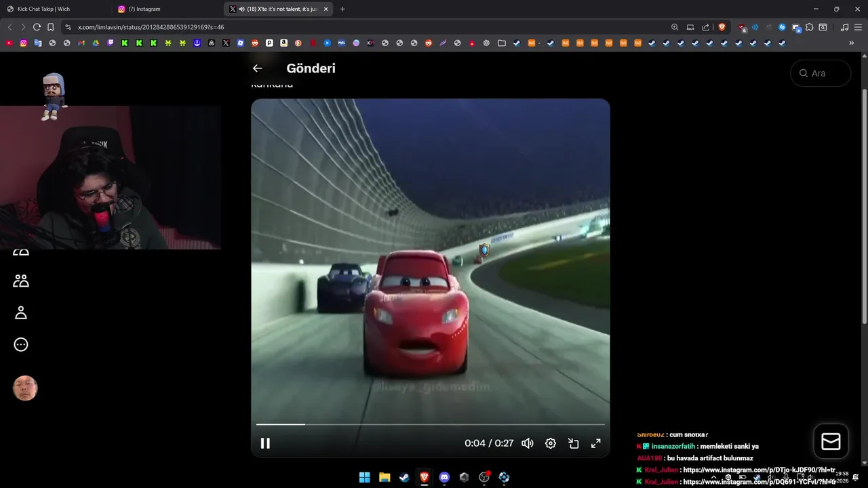This screenshot has height=488, width=868.
Task: Open Kral_Julien's DTjo-kJDF90 Instagram link
Action: click(759, 470)
